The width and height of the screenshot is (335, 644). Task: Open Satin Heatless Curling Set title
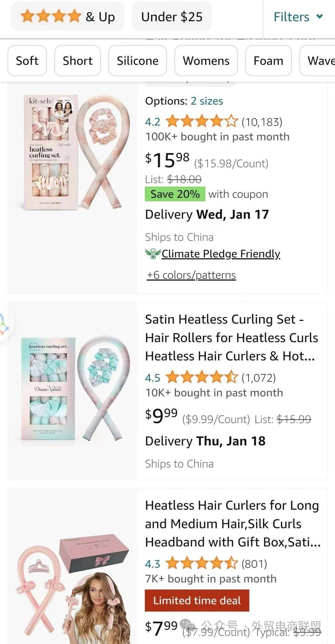click(x=232, y=338)
